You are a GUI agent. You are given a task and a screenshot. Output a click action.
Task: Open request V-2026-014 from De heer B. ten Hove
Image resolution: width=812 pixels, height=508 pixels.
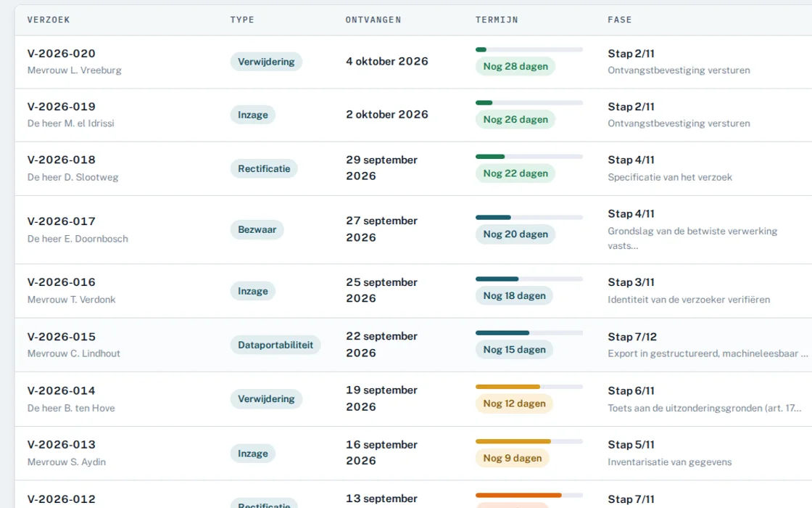pyautogui.click(x=413, y=400)
